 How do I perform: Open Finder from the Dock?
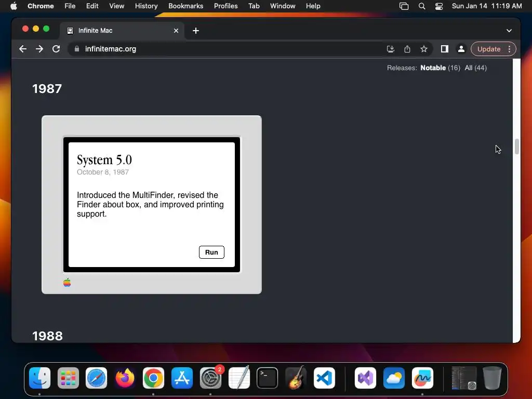coord(39,378)
